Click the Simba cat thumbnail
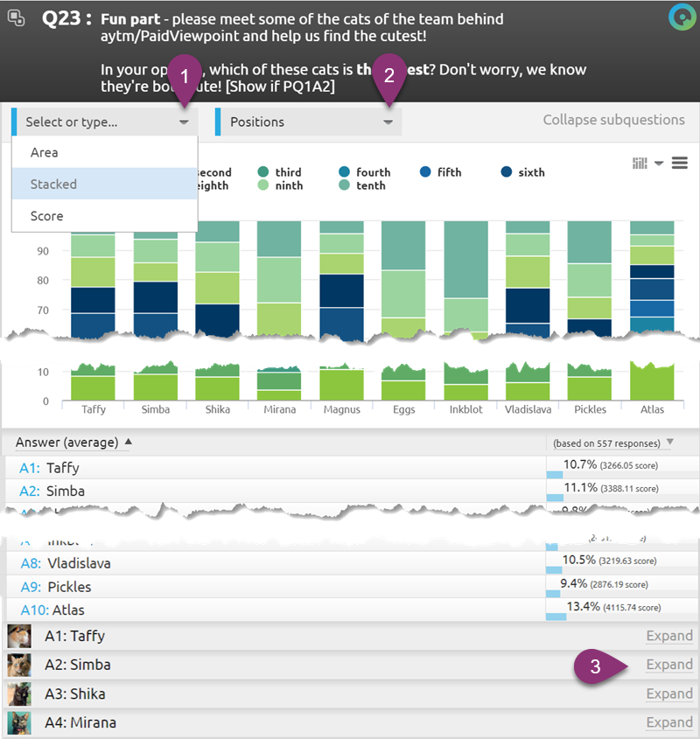700x739 pixels. pos(19,665)
